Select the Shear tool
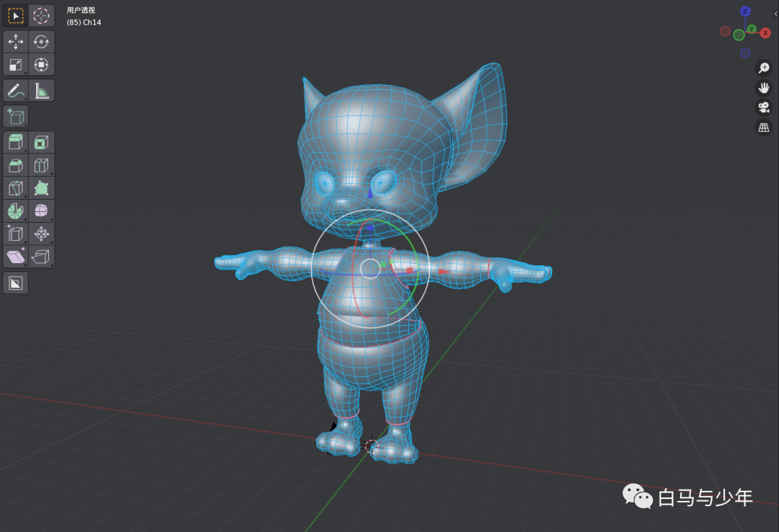The image size is (779, 532). [x=15, y=257]
